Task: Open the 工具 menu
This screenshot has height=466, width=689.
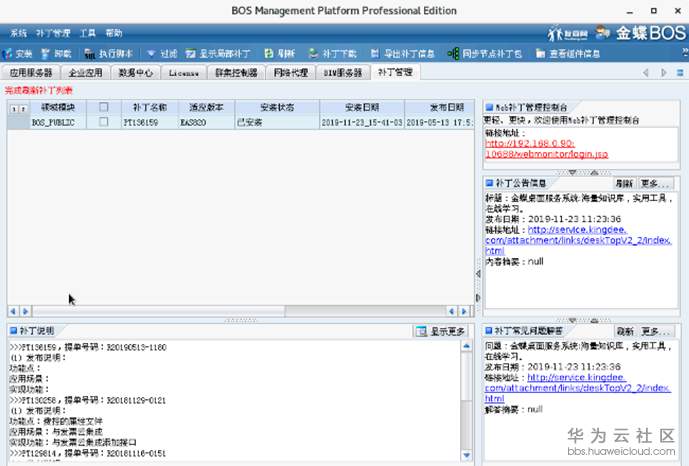Action: coord(87,33)
